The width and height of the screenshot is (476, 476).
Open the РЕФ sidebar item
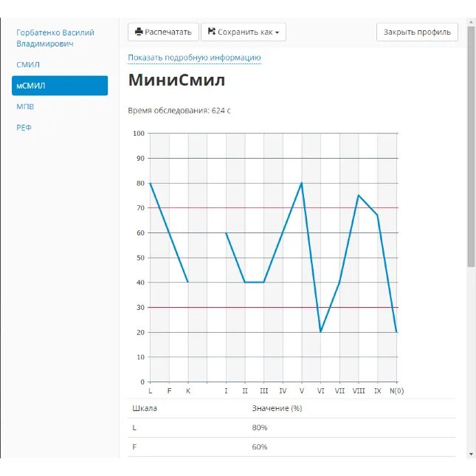tap(24, 128)
